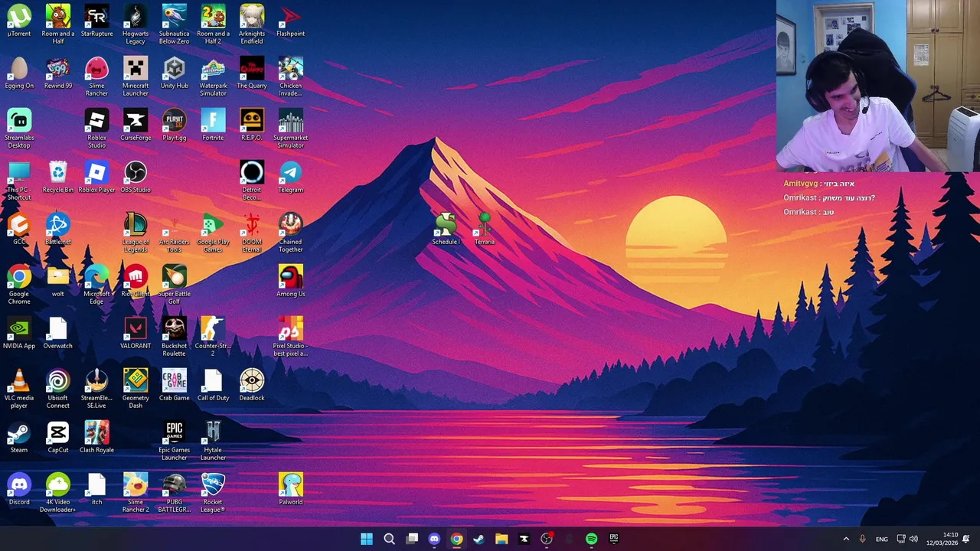This screenshot has height=551, width=980.
Task: Open the Pixel Studio icon
Action: 290,337
